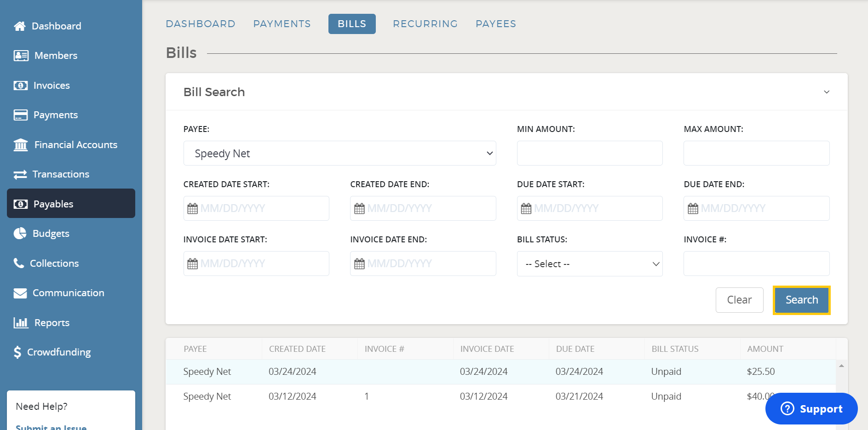868x430 pixels.
Task: Expand the Bill Status select dropdown
Action: (x=589, y=264)
